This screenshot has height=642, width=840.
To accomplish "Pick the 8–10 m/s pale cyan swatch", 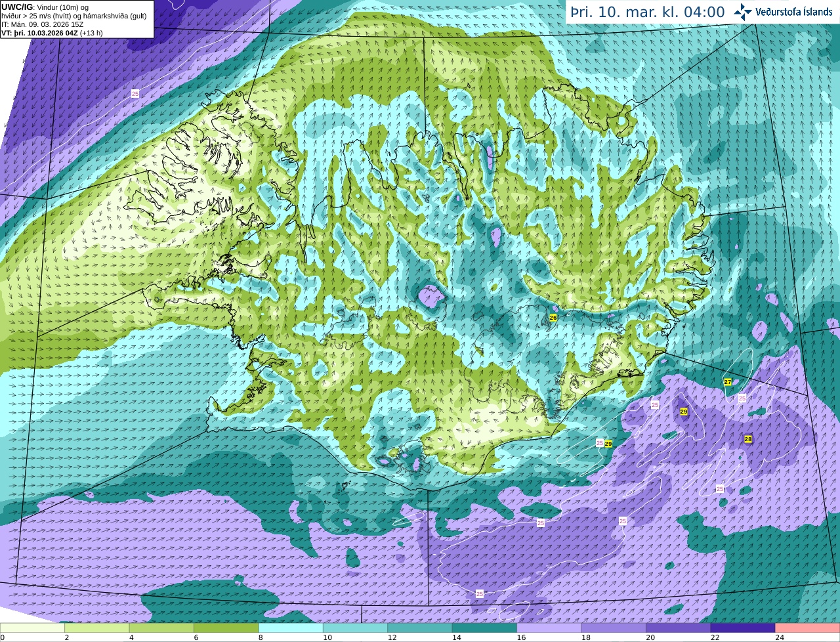I will pos(291,628).
